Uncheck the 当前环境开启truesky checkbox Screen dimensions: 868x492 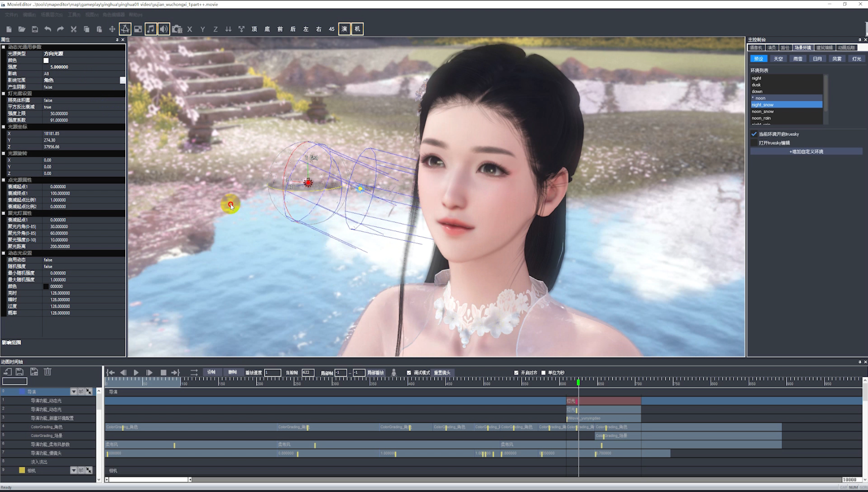[x=754, y=134]
